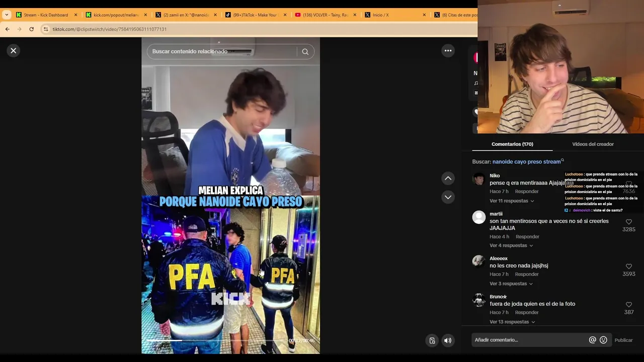Close the kick.com/popout tab
Image resolution: width=644 pixels, height=362 pixels.
[x=145, y=15]
